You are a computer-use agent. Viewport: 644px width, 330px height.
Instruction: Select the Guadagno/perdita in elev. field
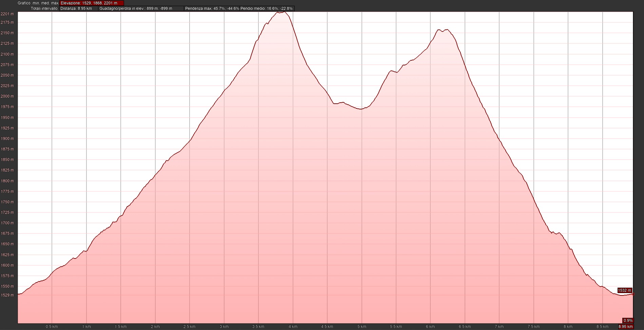141,8
